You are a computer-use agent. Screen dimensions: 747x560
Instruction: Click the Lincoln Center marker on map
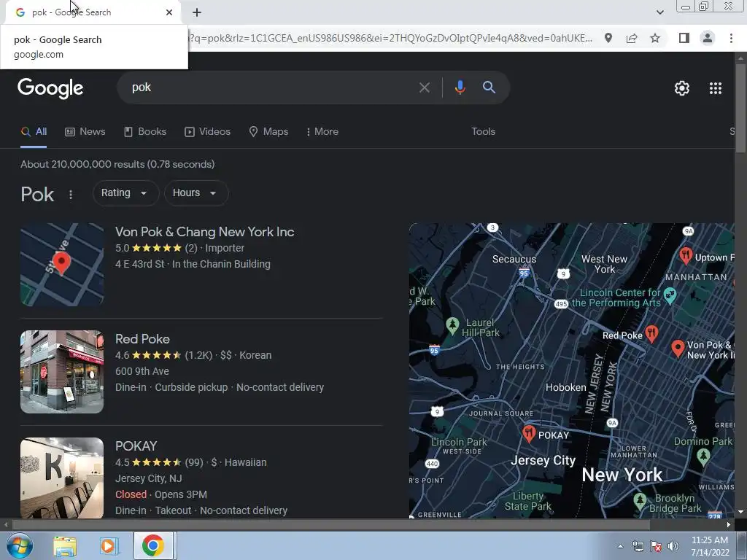click(x=670, y=295)
